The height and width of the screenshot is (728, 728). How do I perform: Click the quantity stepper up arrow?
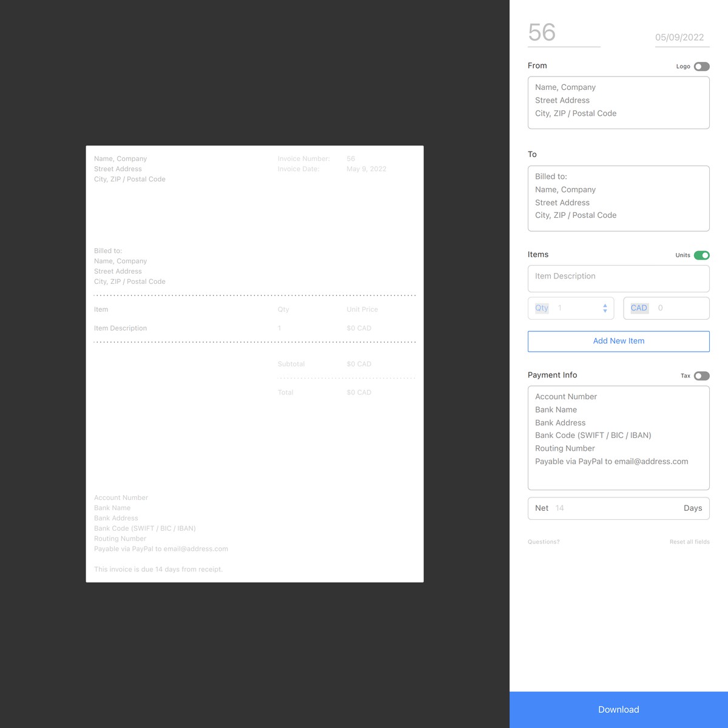pos(605,305)
